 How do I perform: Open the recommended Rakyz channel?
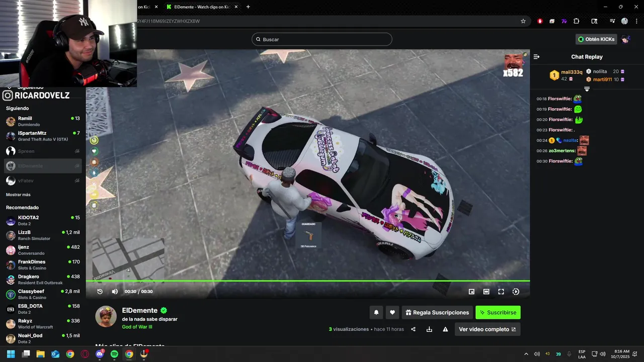coord(43,324)
